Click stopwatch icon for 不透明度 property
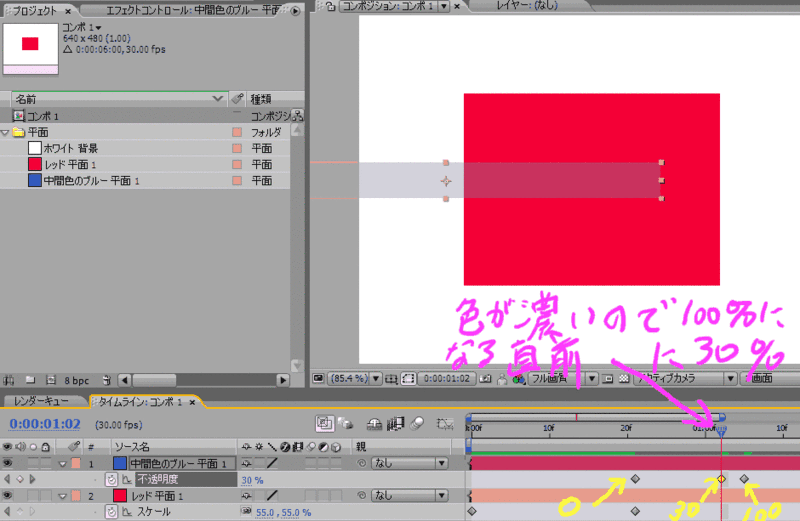Viewport: 800px width, 521px height. point(111,480)
